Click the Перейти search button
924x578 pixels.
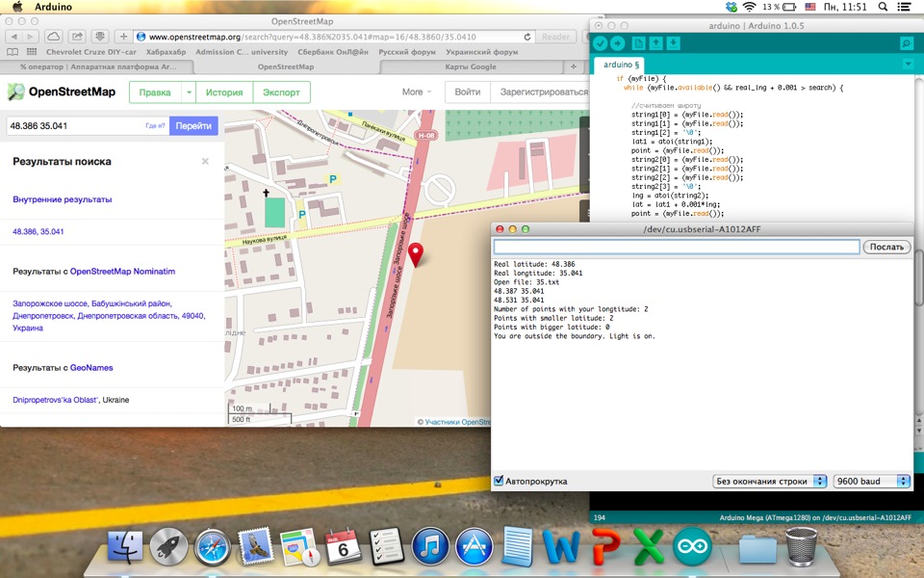click(x=193, y=125)
